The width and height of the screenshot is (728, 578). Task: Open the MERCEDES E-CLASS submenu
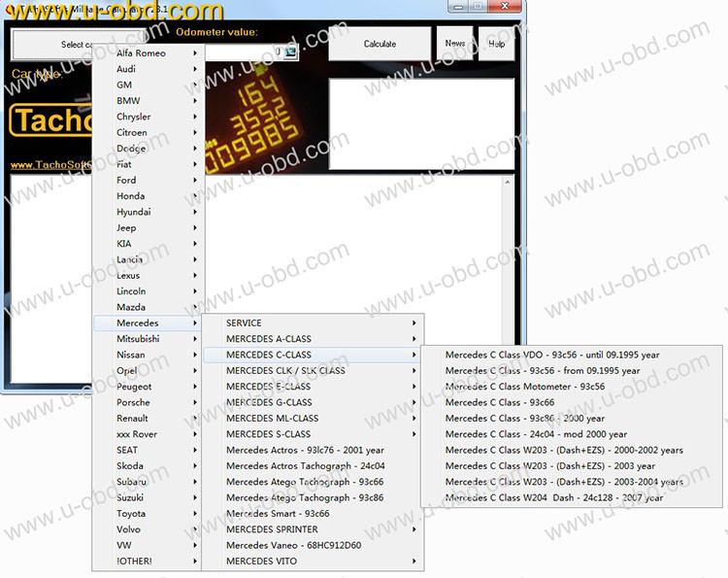coord(312,387)
